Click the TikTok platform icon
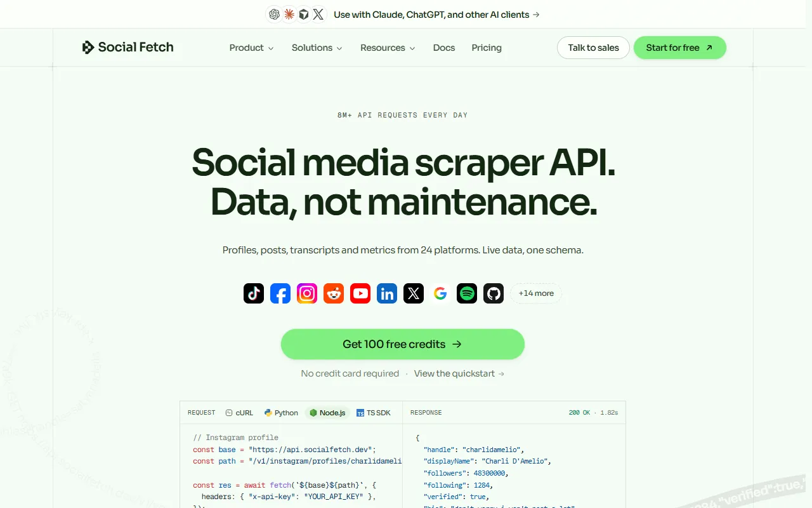 (x=254, y=293)
